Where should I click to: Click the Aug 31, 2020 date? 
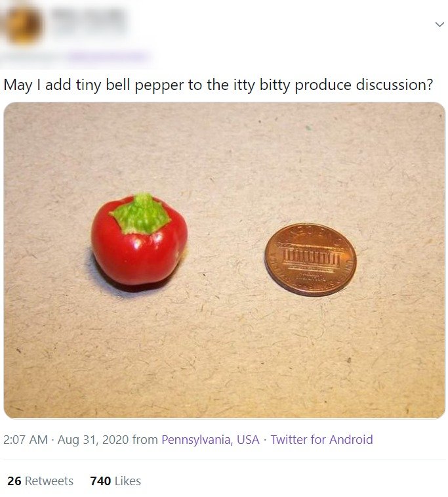coord(93,440)
